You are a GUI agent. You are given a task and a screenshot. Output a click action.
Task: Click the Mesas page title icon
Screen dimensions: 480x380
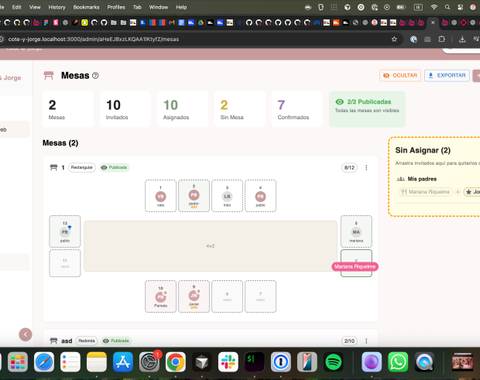[x=49, y=76]
